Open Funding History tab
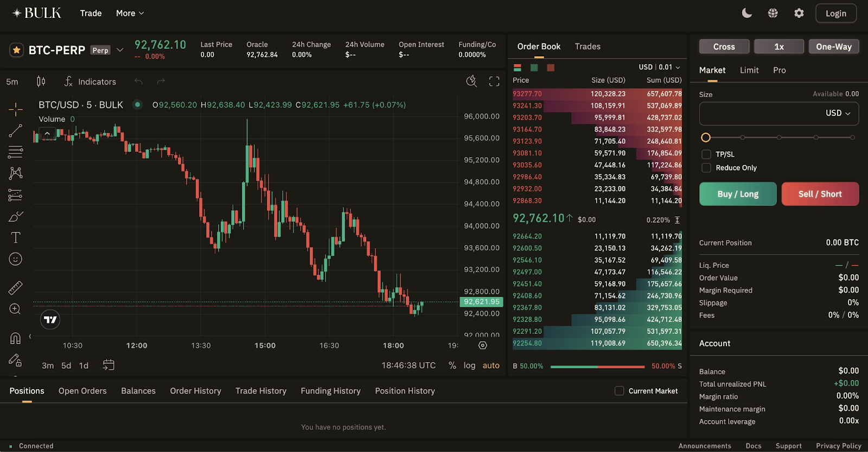Screen dimensions: 868x452 [x=330, y=391]
